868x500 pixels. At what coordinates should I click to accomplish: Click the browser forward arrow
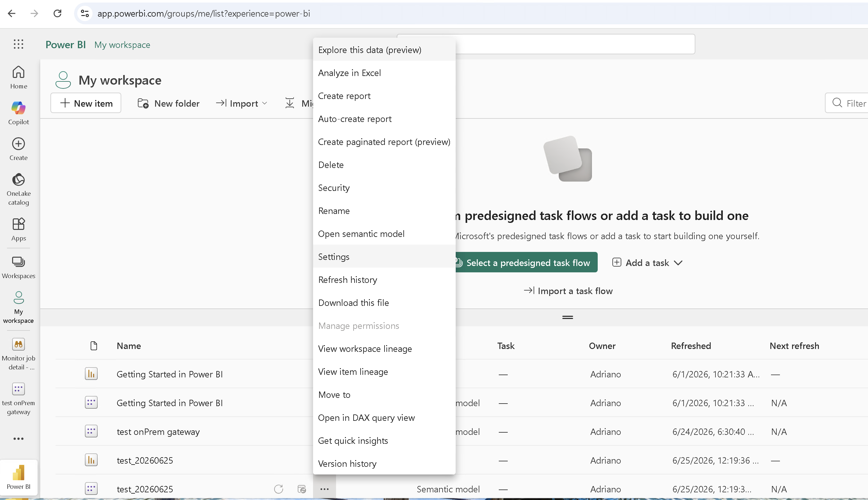(34, 13)
